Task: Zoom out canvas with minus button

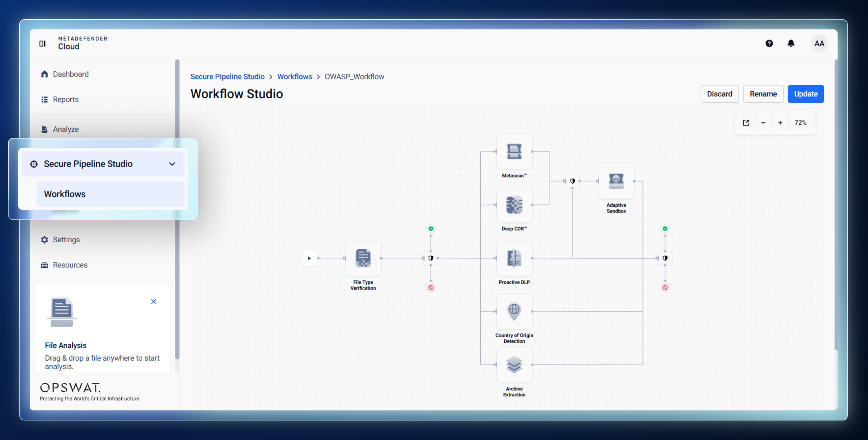Action: point(763,123)
